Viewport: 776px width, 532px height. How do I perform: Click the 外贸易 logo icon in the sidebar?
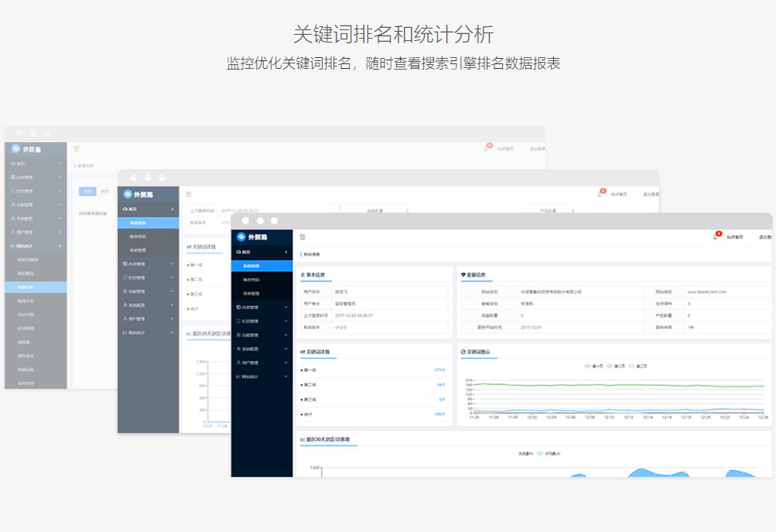pos(240,237)
